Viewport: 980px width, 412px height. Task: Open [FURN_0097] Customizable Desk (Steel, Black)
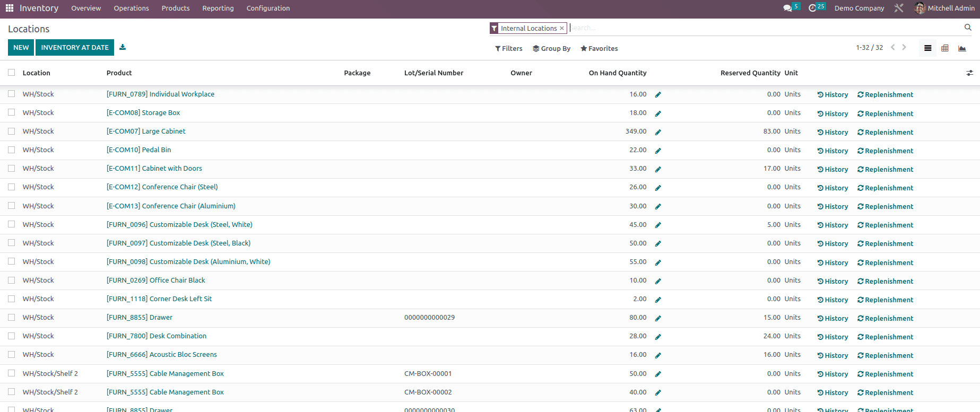click(178, 243)
